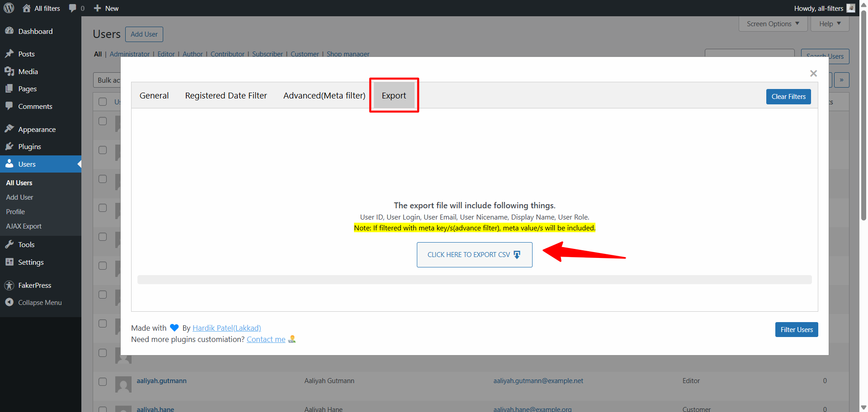Image resolution: width=868 pixels, height=412 pixels.
Task: Open Media library icon in sidebar
Action: click(x=9, y=71)
